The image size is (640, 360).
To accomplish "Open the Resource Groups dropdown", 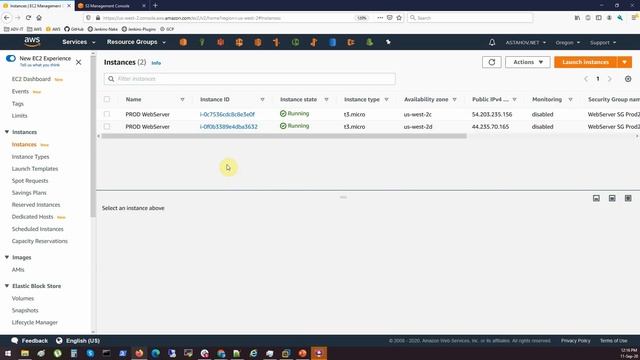I will point(136,42).
